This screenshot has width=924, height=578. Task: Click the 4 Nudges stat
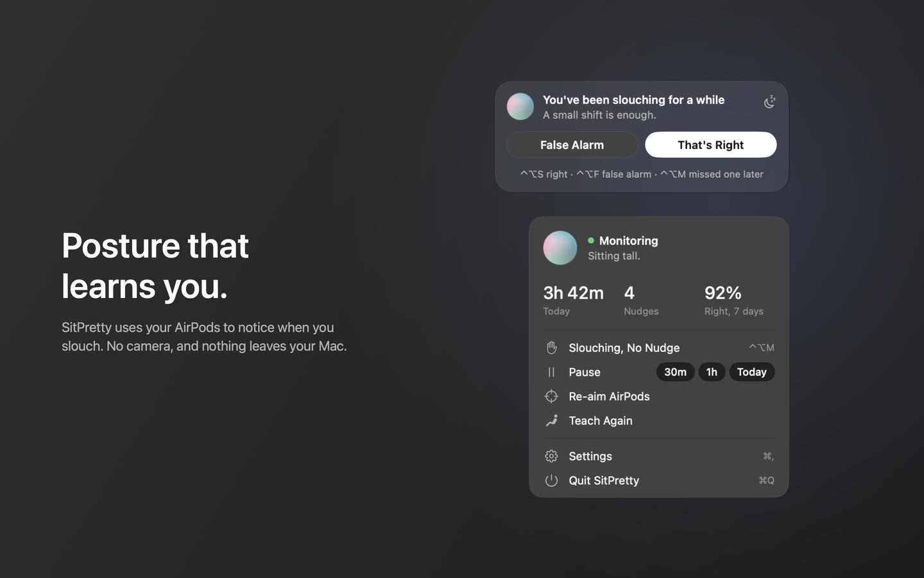click(x=641, y=300)
